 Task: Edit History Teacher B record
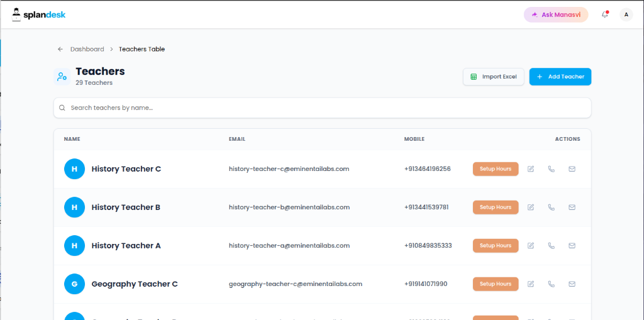(x=531, y=207)
